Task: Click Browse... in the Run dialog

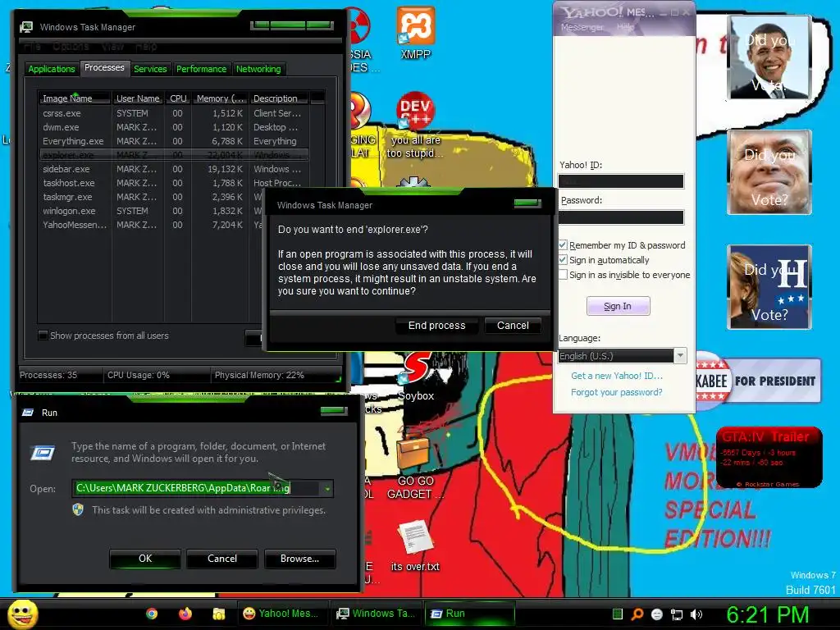Action: point(300,559)
